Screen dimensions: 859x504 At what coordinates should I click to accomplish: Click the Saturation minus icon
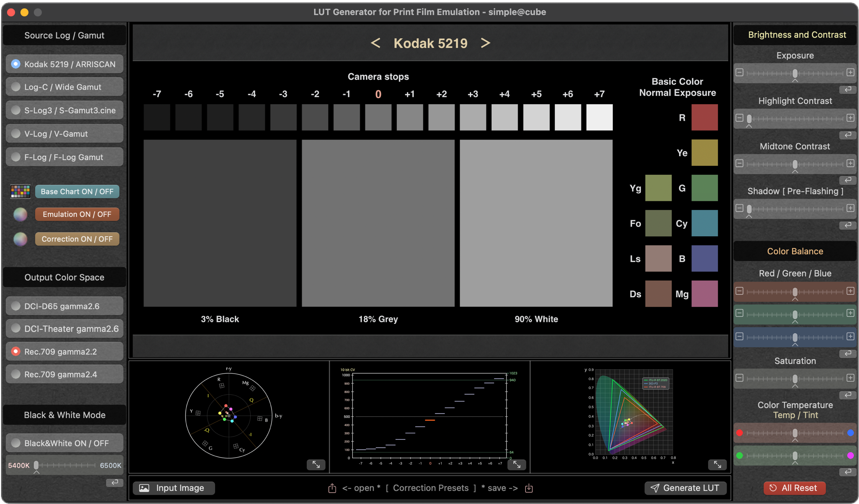(x=740, y=378)
